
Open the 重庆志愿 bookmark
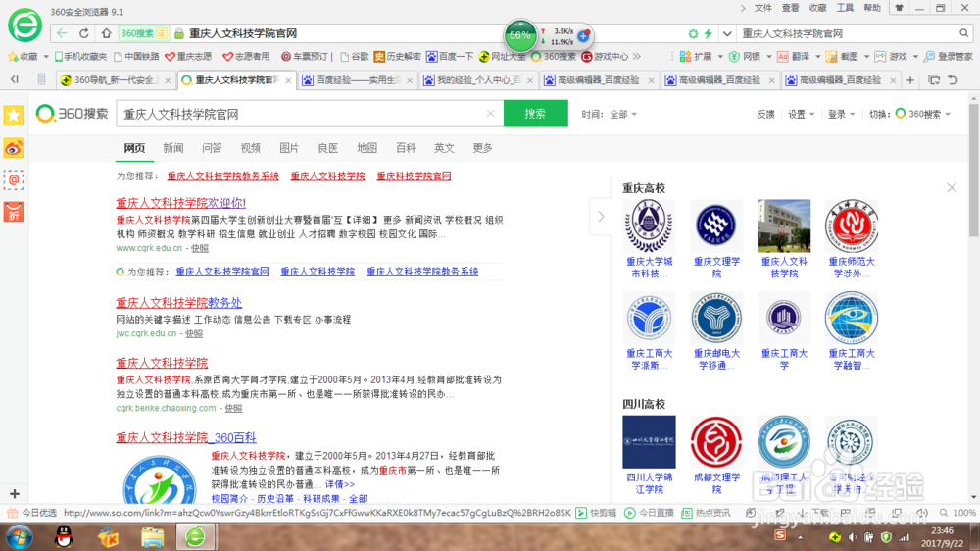pyautogui.click(x=189, y=56)
